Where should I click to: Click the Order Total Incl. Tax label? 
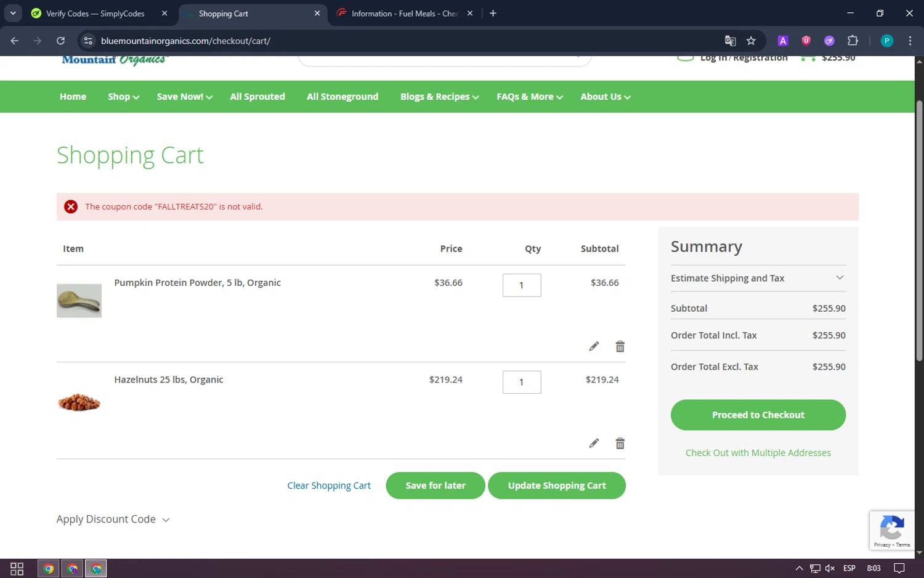coord(713,335)
